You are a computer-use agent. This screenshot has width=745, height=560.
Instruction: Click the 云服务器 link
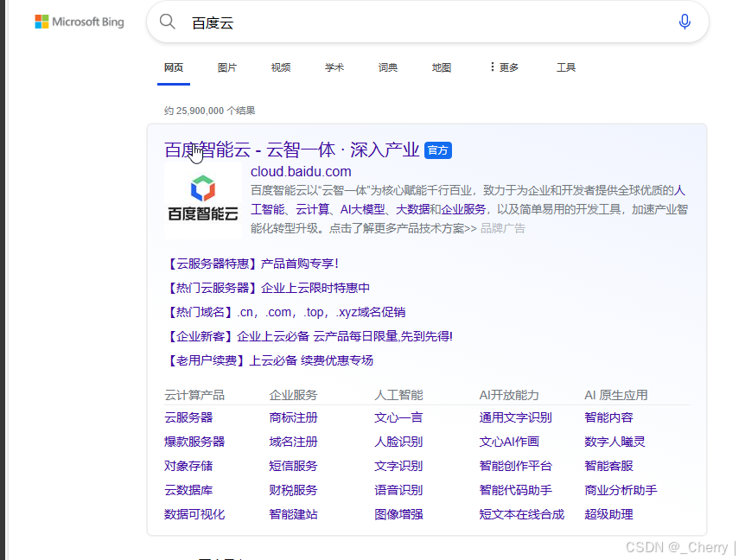pos(188,417)
